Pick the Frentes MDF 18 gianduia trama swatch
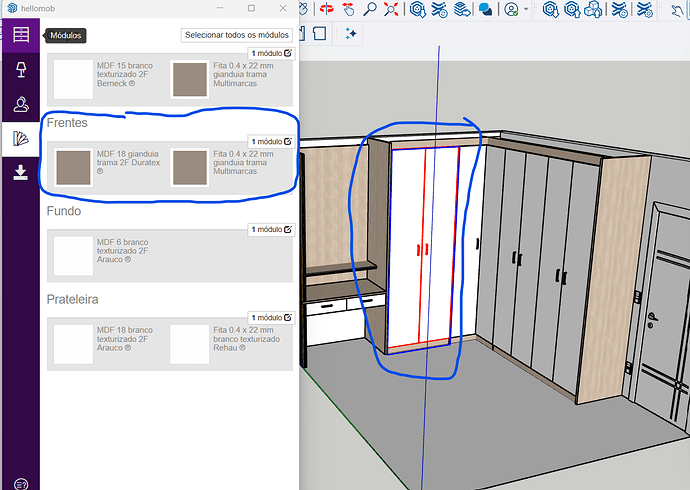The image size is (690, 490). pyautogui.click(x=72, y=168)
